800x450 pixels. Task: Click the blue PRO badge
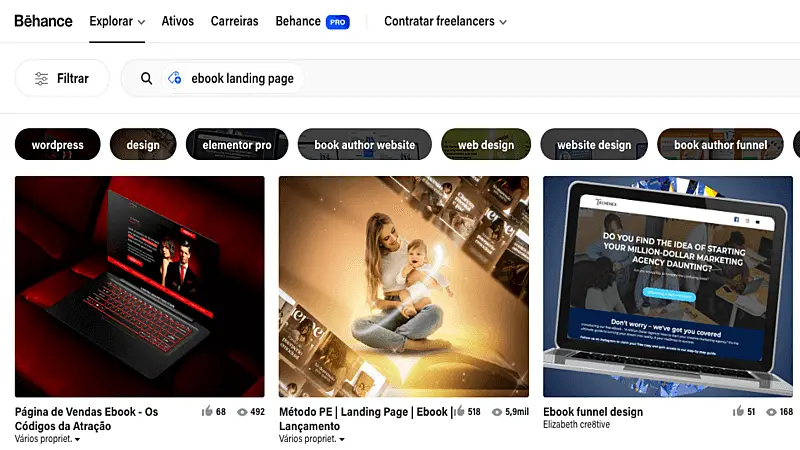(338, 22)
